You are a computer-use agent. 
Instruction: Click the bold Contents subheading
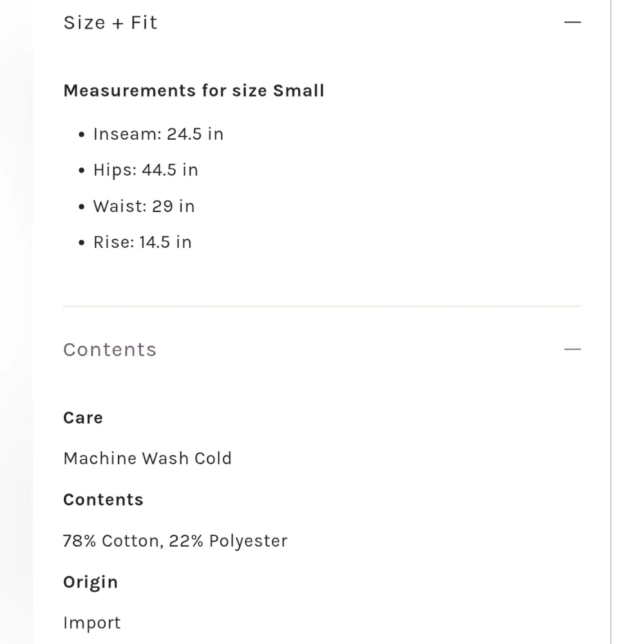103,500
